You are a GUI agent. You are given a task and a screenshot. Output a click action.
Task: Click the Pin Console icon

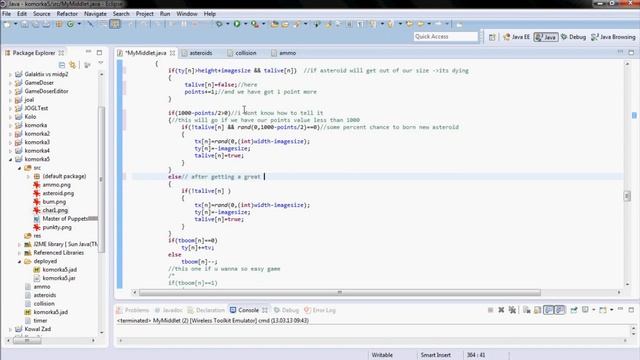[x=574, y=310]
